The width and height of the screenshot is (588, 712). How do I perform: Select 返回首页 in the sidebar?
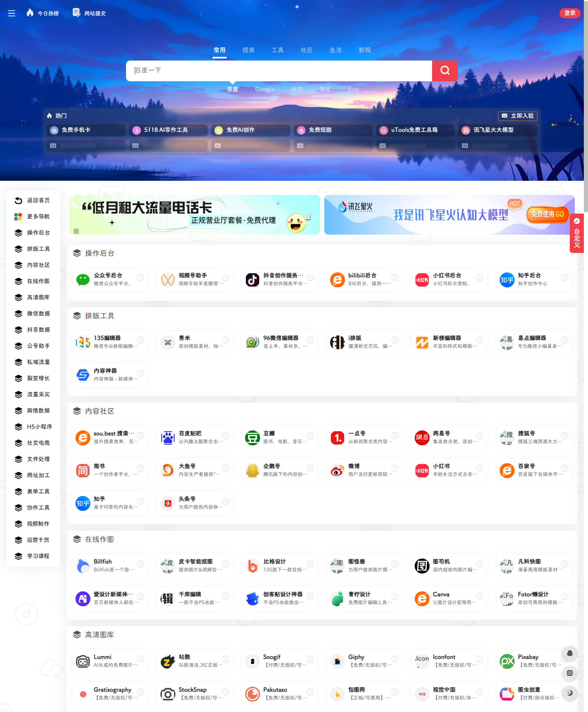(33, 200)
